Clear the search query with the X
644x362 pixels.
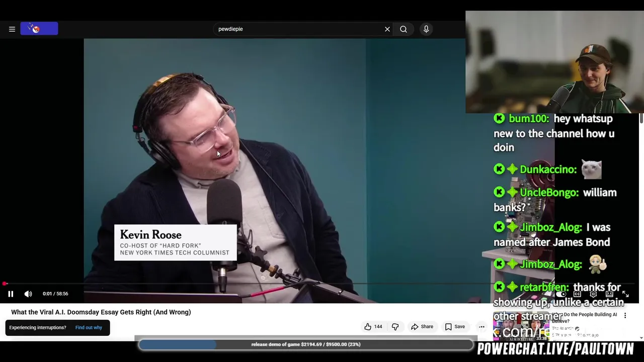pos(387,29)
